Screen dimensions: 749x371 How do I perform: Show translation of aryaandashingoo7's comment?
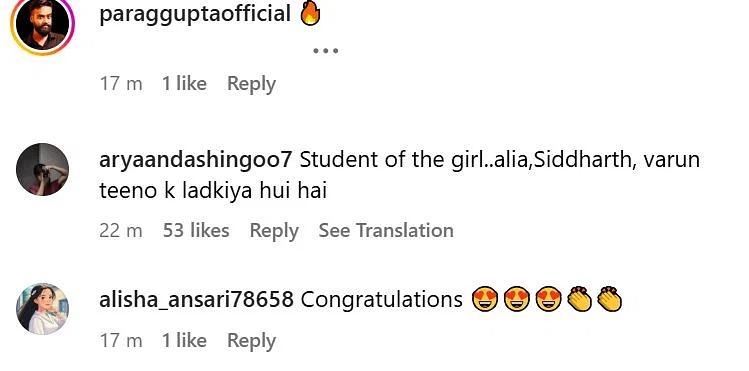(x=386, y=230)
